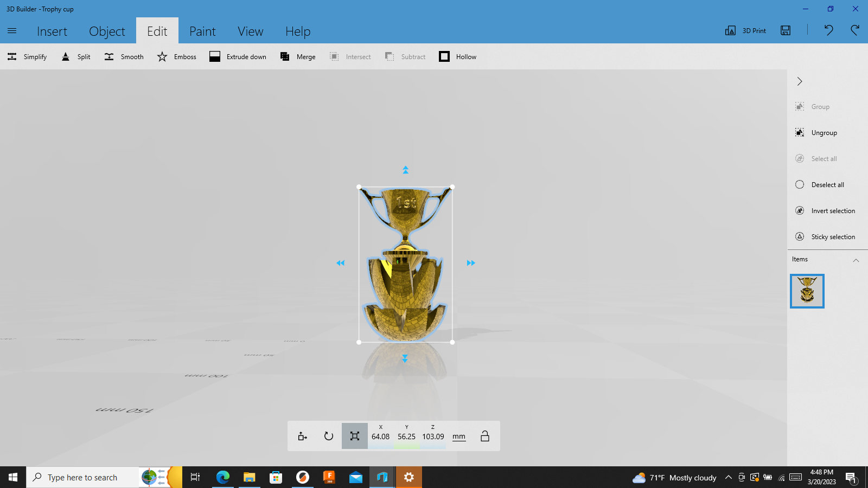Select the Merge tool
The height and width of the screenshot is (488, 868).
297,56
